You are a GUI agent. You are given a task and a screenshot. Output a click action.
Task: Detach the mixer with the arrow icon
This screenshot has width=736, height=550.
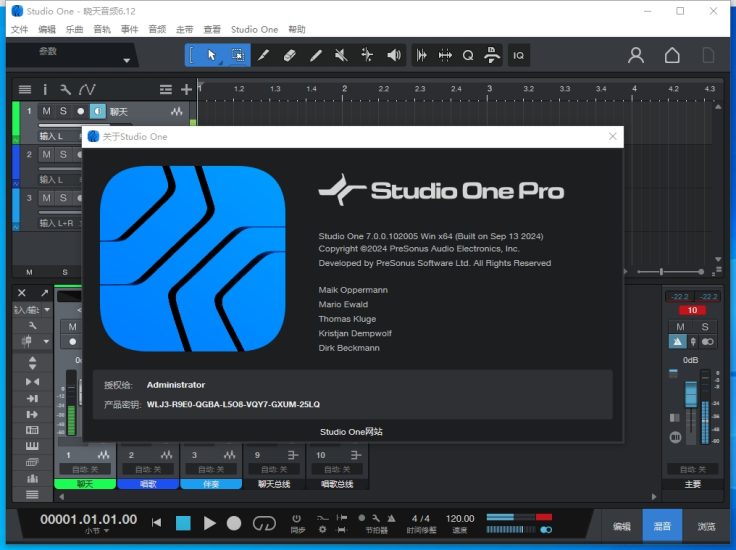(45, 293)
